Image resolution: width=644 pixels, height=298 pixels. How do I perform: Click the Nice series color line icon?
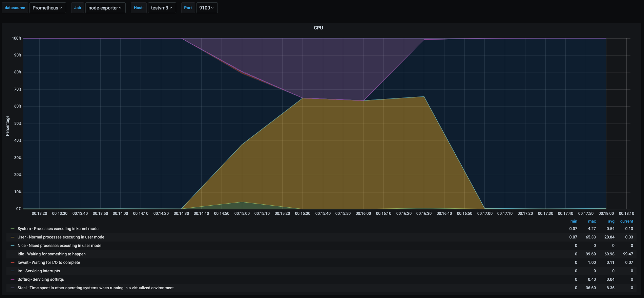[13, 246]
